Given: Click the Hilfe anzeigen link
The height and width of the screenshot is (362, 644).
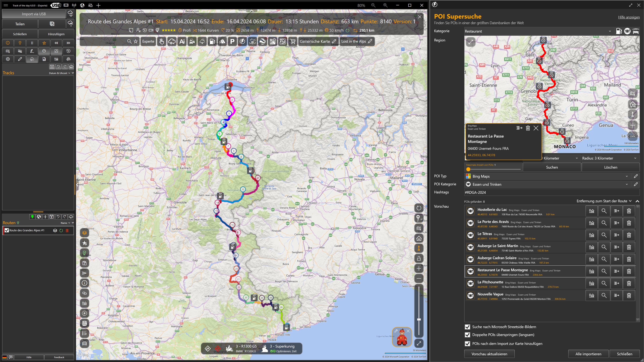Looking at the screenshot, I should 629,17.
